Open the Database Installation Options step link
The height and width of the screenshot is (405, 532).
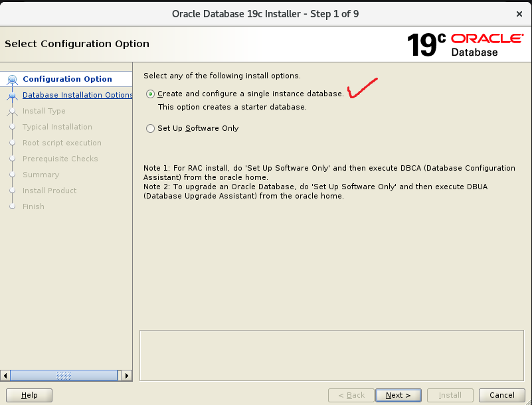click(x=77, y=95)
